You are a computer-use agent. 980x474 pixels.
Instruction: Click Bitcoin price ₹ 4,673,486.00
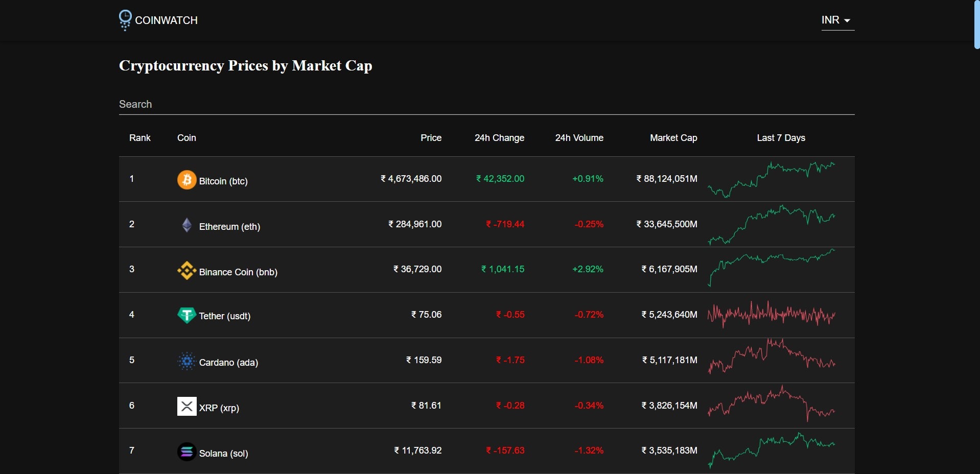coord(411,179)
